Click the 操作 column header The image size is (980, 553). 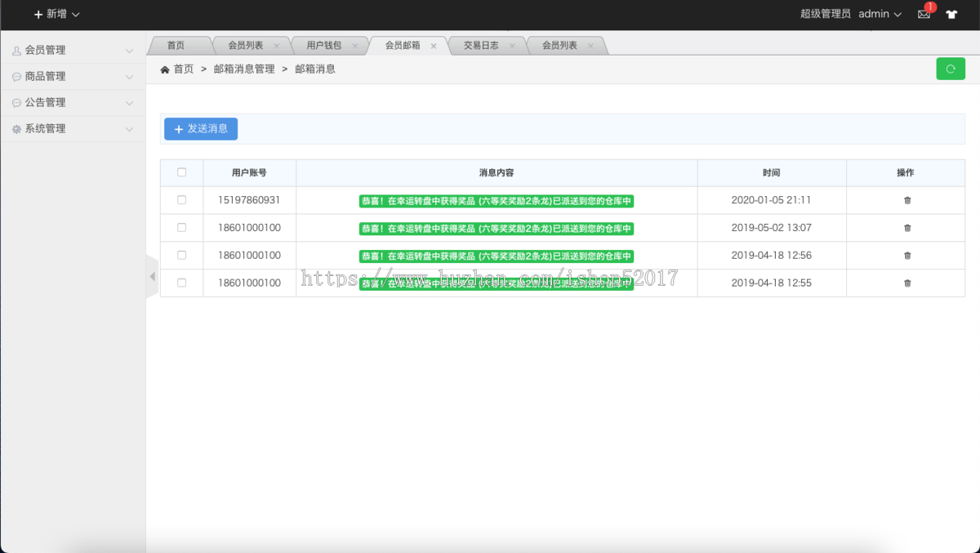point(906,173)
